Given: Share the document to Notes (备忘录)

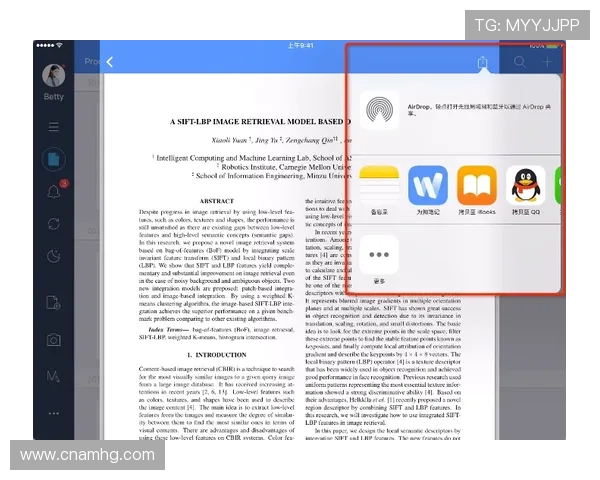Looking at the screenshot, I should tap(379, 187).
